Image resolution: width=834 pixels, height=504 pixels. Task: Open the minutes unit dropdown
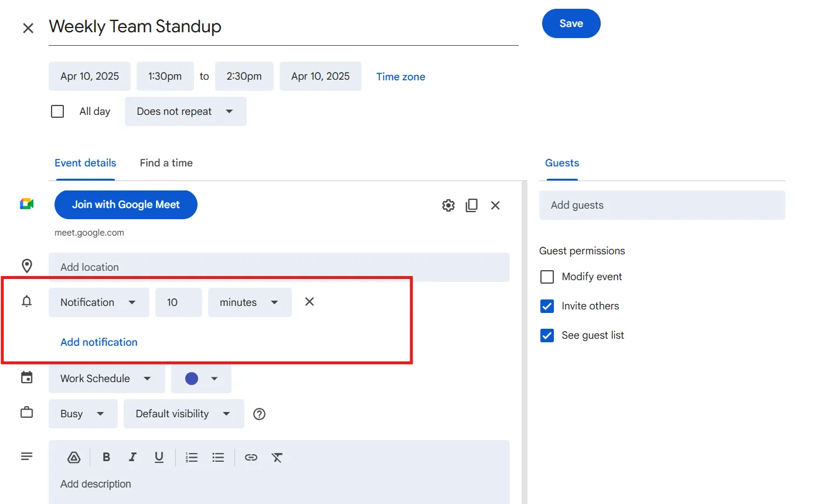click(x=250, y=302)
